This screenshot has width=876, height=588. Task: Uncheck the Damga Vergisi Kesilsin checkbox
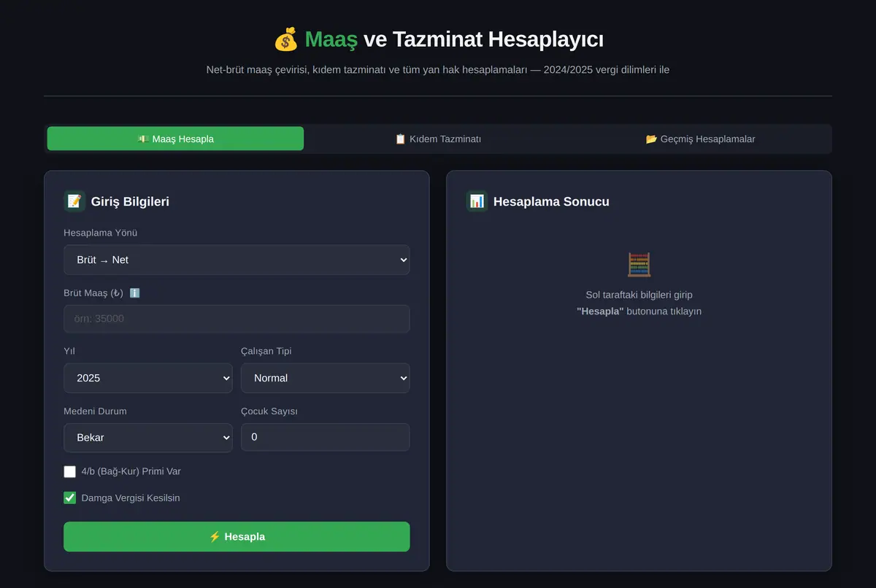point(70,498)
